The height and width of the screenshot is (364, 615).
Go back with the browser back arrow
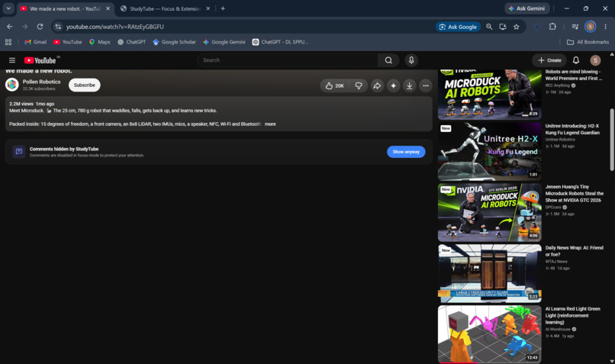point(10,27)
